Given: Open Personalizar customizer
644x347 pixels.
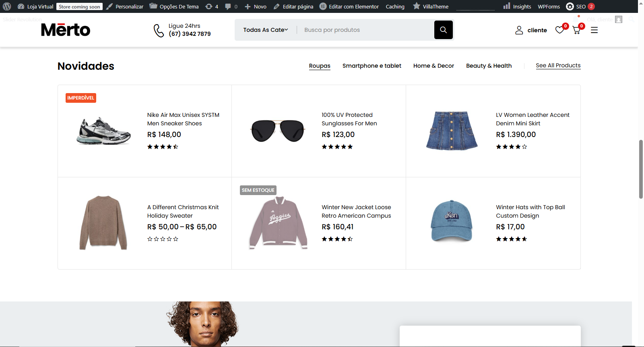Looking at the screenshot, I should [125, 6].
